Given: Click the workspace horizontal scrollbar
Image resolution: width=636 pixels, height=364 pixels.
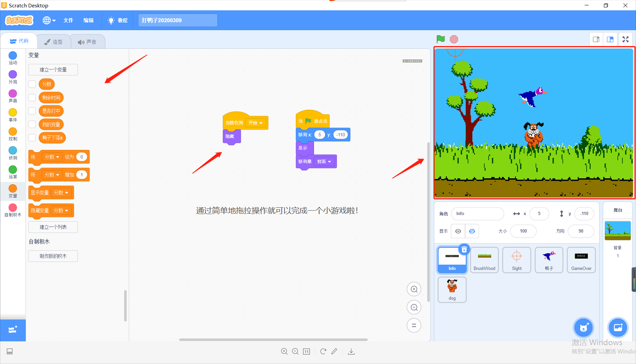Looking at the screenshot, I should point(273,339).
